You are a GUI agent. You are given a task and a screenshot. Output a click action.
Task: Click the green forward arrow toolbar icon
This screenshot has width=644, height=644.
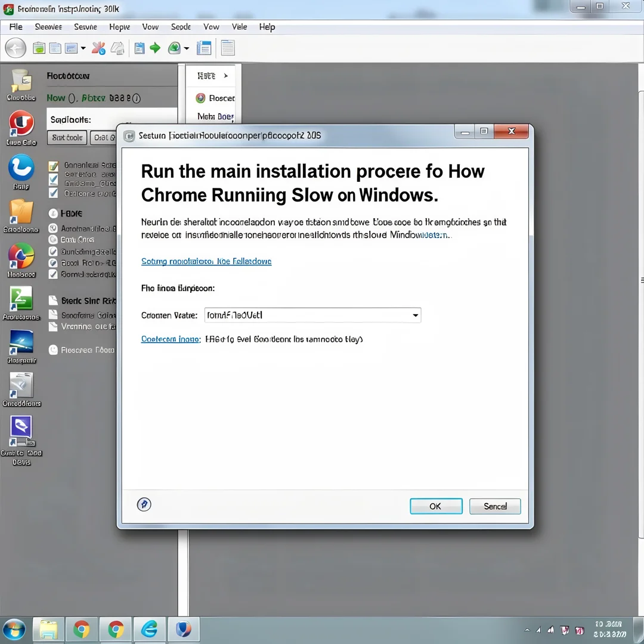155,48
